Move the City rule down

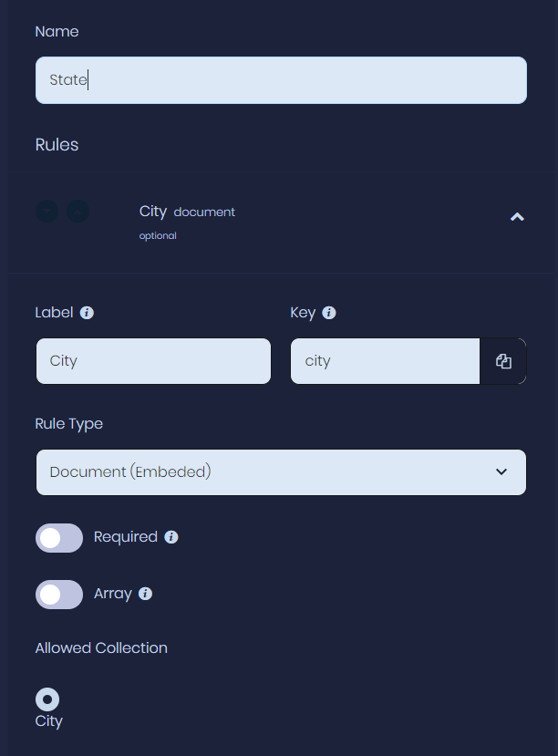[x=46, y=211]
